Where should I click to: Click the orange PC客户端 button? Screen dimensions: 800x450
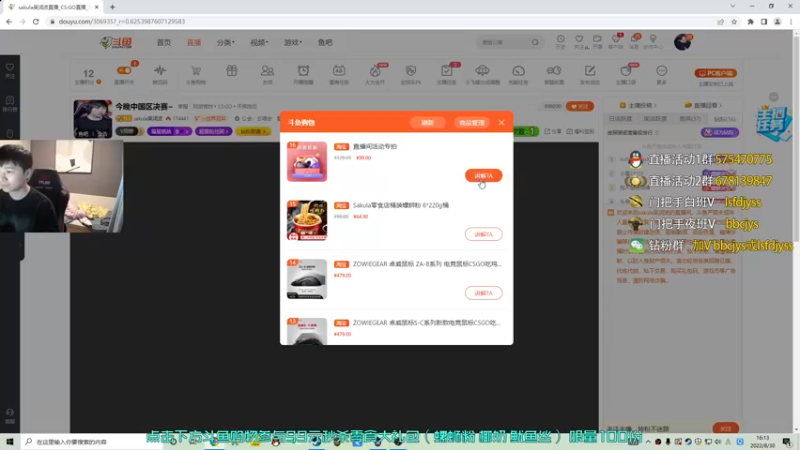point(715,73)
